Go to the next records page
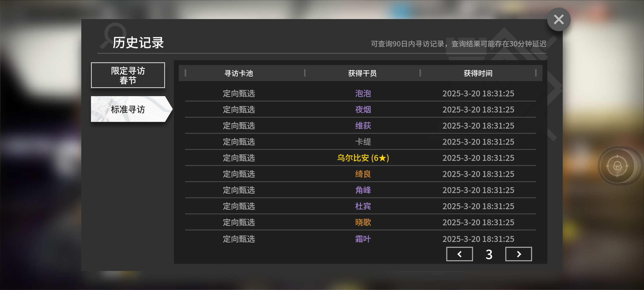The width and height of the screenshot is (644, 290). click(518, 254)
